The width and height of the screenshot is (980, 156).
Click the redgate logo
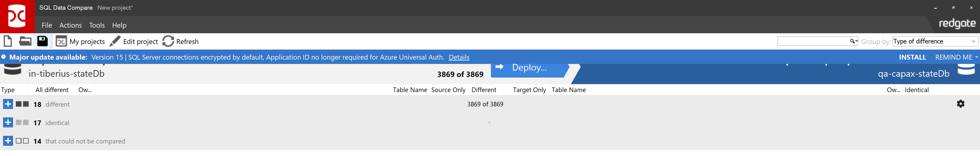click(957, 24)
